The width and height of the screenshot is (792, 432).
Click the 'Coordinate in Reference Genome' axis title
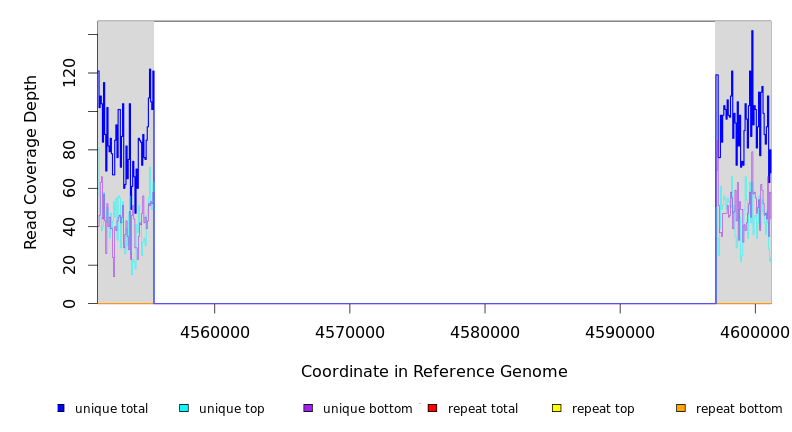434,372
